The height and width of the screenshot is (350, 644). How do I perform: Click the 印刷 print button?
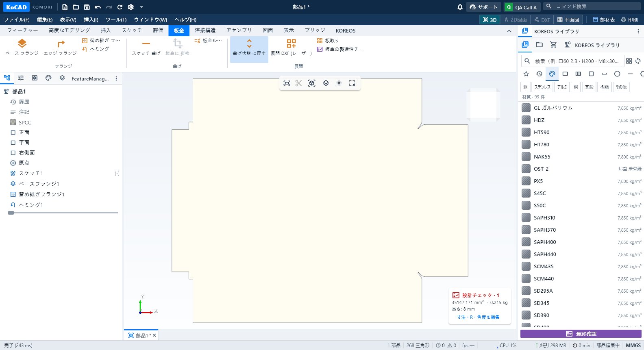pos(629,20)
